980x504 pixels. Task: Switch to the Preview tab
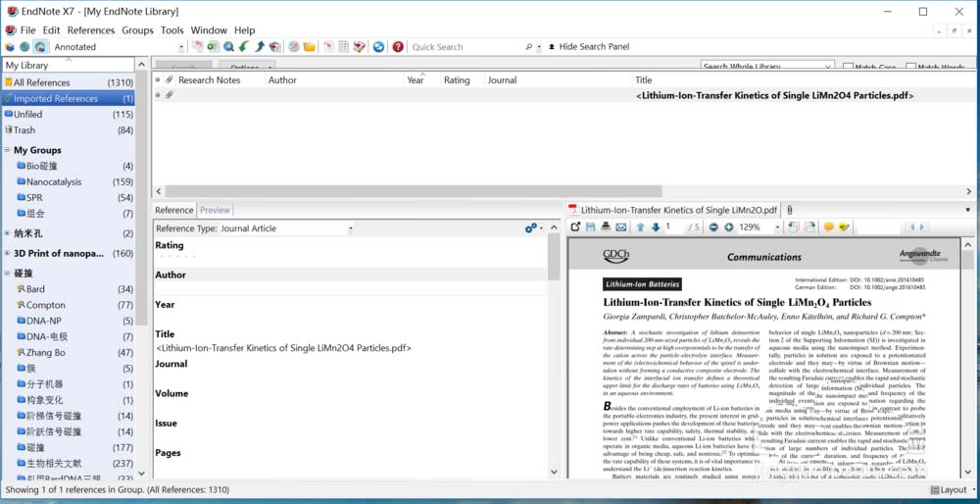pyautogui.click(x=215, y=210)
